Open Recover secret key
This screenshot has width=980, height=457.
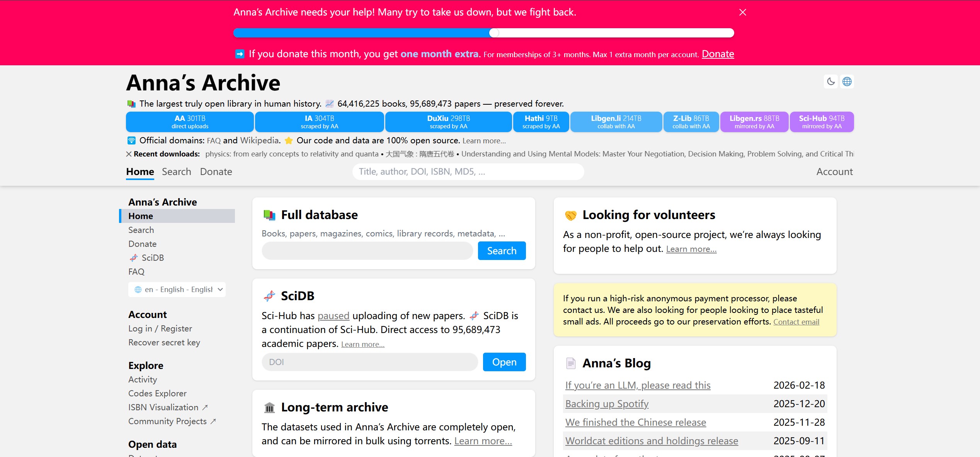point(164,342)
